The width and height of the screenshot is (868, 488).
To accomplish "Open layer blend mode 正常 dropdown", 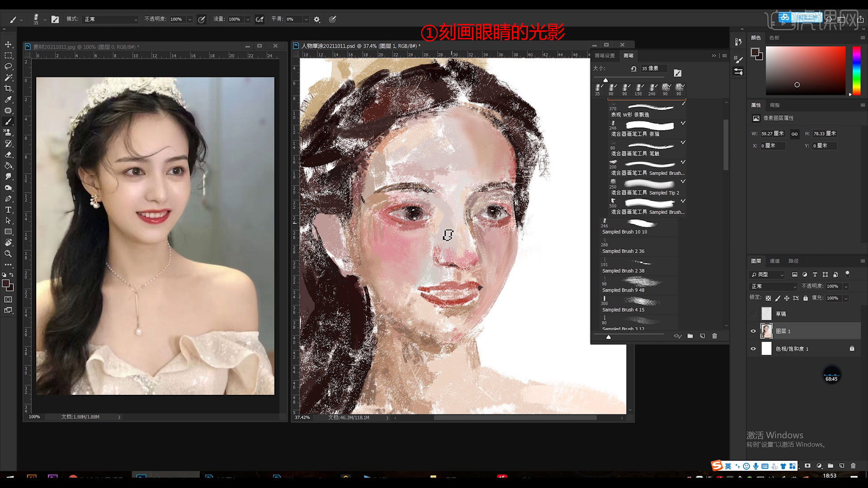I will tap(774, 286).
